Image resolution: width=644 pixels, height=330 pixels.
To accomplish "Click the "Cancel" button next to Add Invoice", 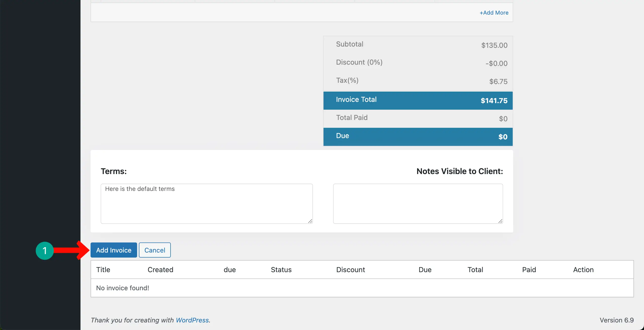I will [x=155, y=250].
